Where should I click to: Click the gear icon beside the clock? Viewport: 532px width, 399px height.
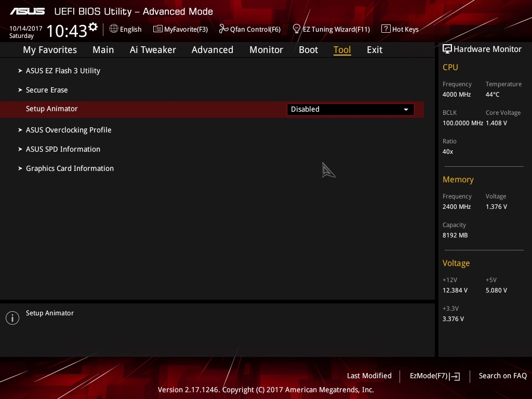[93, 27]
